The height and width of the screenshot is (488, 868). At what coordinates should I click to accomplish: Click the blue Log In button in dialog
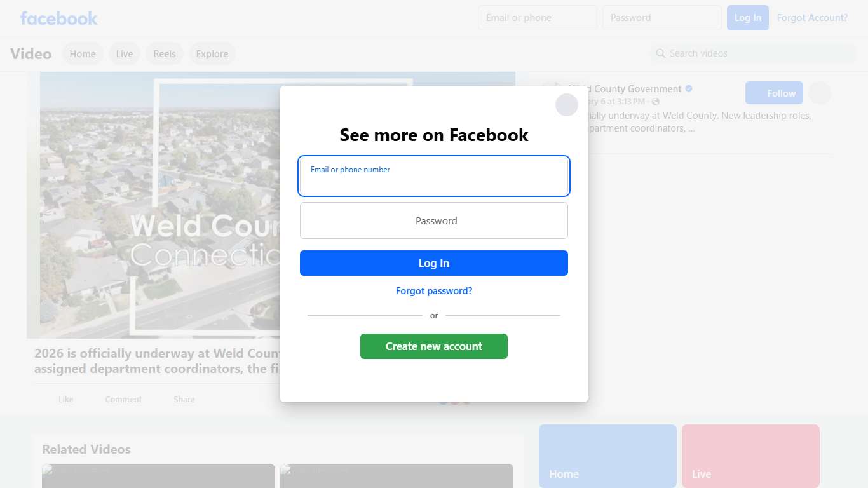coord(434,263)
